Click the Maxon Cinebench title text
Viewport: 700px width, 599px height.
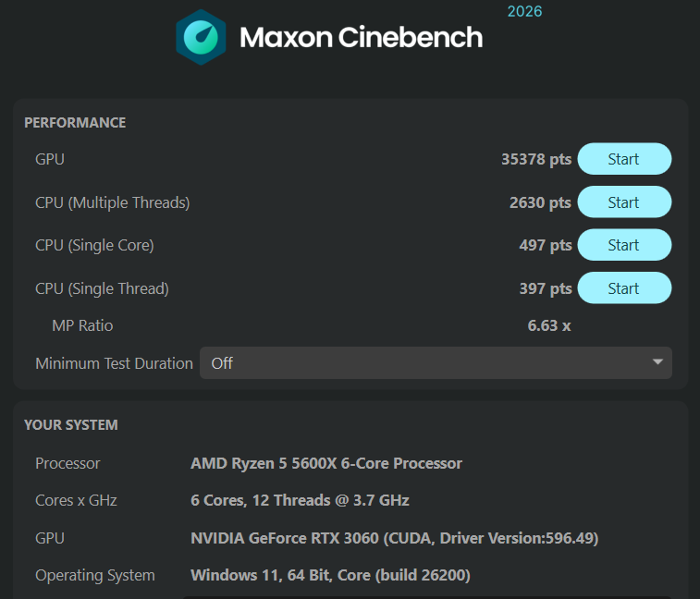pyautogui.click(x=361, y=37)
